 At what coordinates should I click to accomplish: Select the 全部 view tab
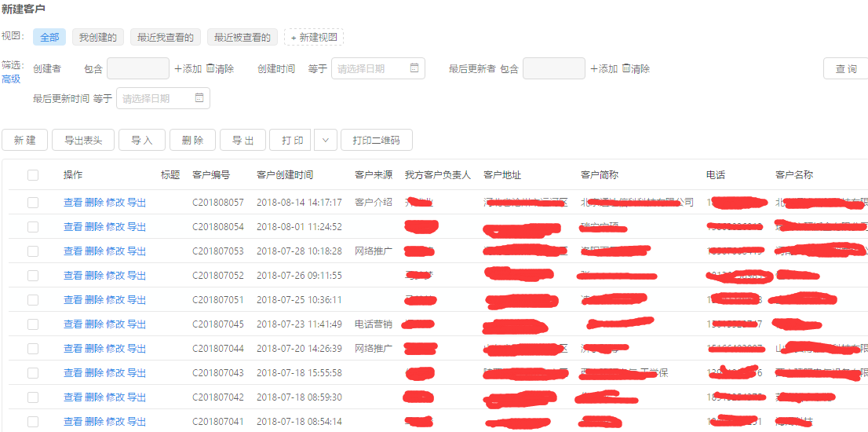pos(49,37)
